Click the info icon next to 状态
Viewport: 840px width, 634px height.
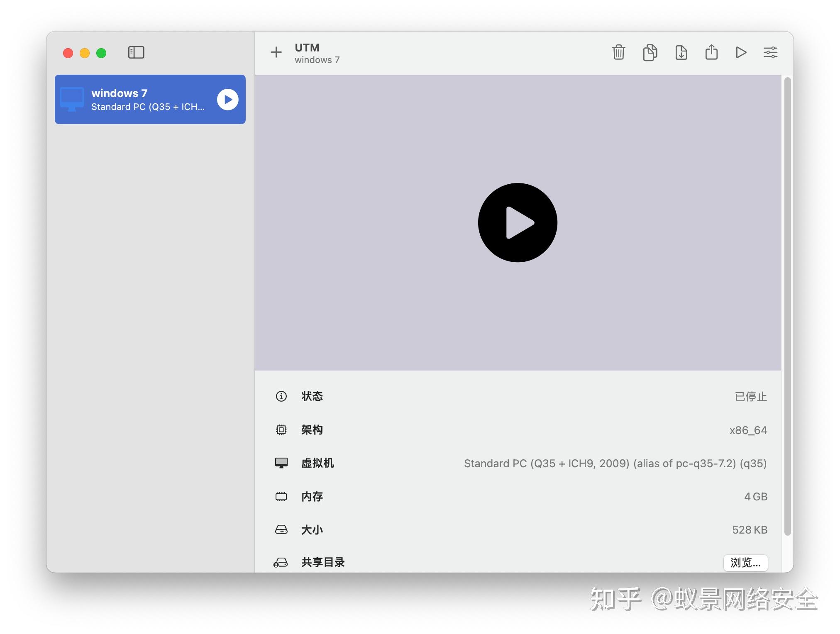(282, 396)
